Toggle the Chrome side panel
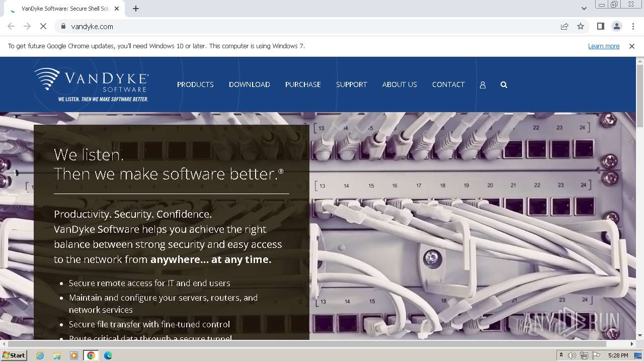This screenshot has height=362, width=644. coord(600,26)
